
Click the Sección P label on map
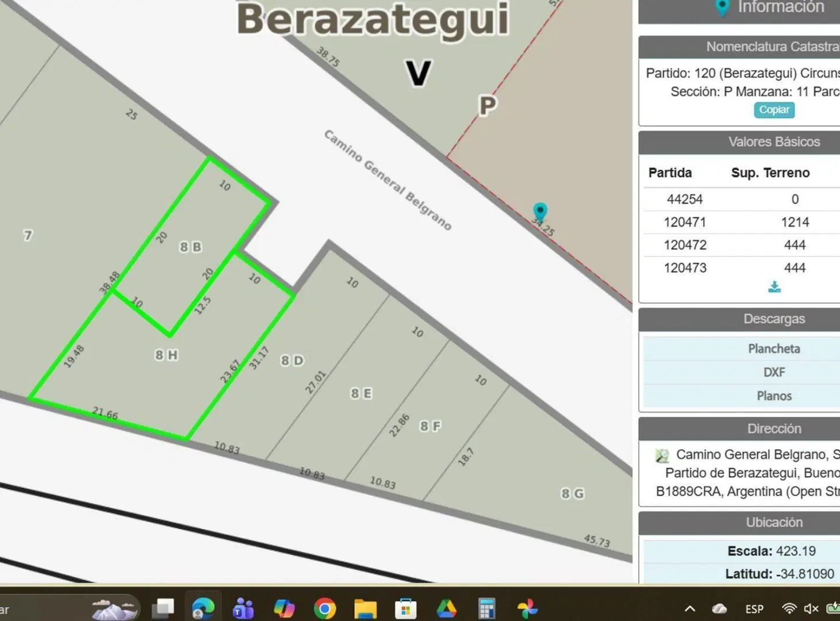(x=488, y=105)
